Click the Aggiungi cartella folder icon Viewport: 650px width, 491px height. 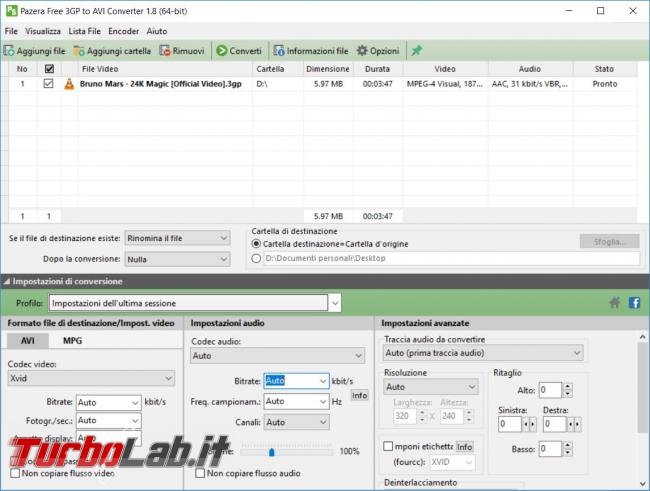pos(79,51)
